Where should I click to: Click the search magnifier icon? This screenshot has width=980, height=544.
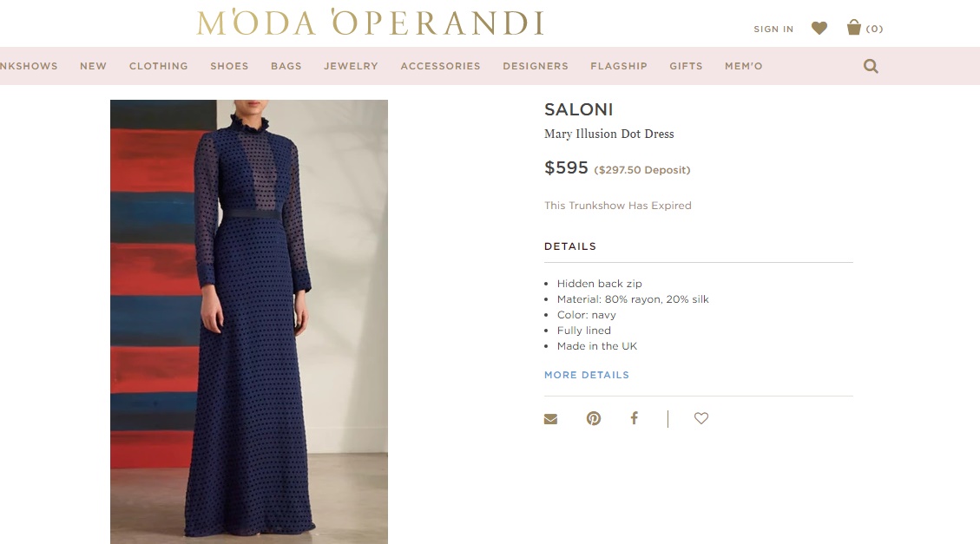pyautogui.click(x=871, y=66)
